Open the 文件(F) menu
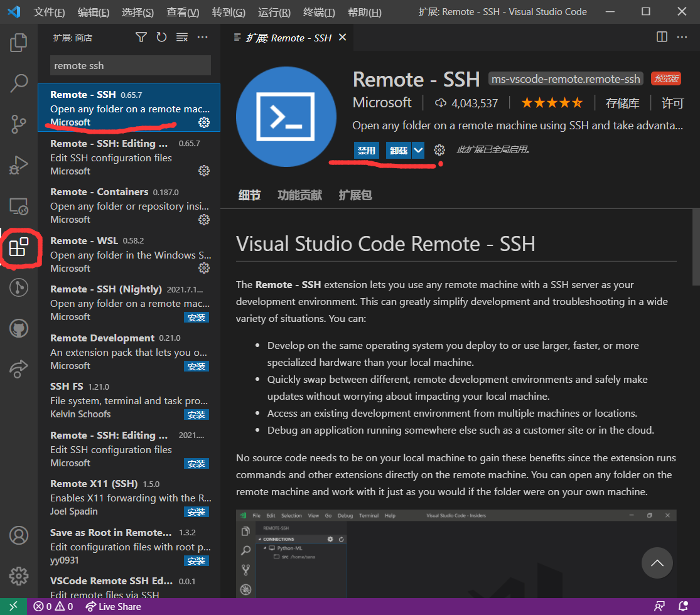The height and width of the screenshot is (615, 700). pyautogui.click(x=49, y=12)
